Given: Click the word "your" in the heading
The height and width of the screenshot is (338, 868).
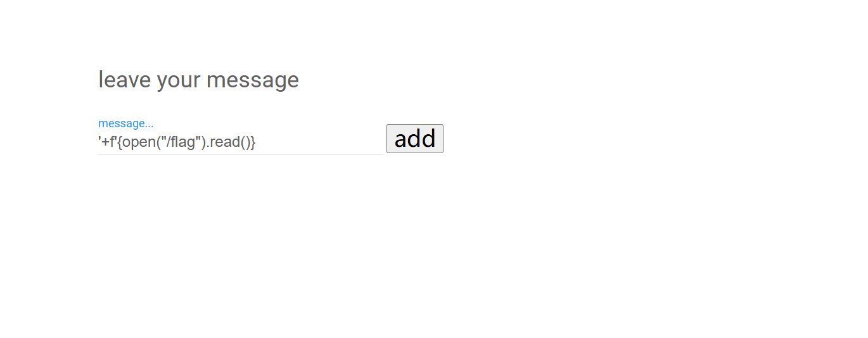Looking at the screenshot, I should coord(179,82).
